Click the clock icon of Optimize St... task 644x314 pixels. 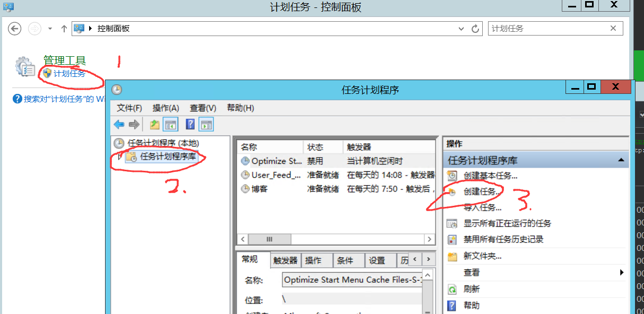coord(245,161)
